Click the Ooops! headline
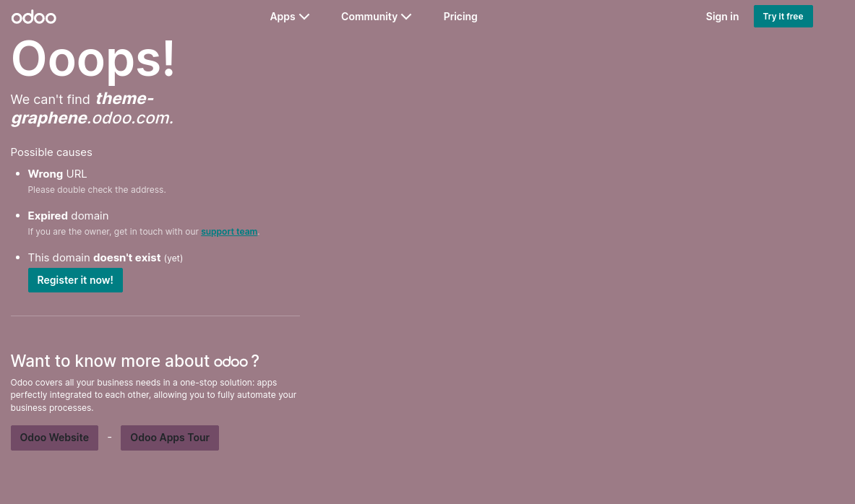This screenshot has height=504, width=855. point(93,59)
